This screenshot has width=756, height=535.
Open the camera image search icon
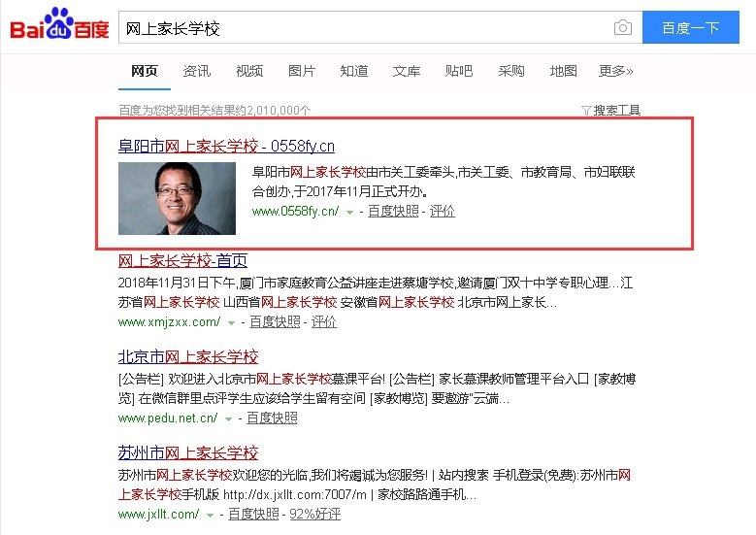tap(622, 27)
